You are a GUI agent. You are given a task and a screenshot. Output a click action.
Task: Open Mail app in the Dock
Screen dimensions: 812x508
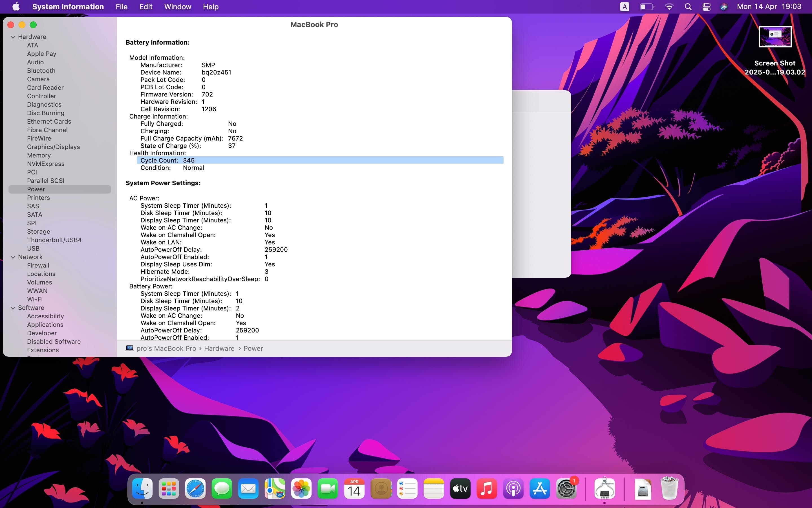[248, 489]
